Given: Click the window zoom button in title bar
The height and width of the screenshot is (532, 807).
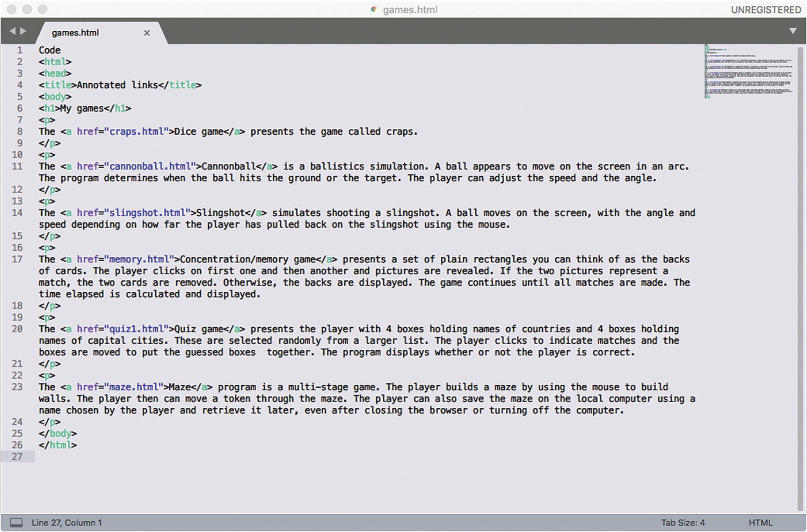Looking at the screenshot, I should (43, 9).
